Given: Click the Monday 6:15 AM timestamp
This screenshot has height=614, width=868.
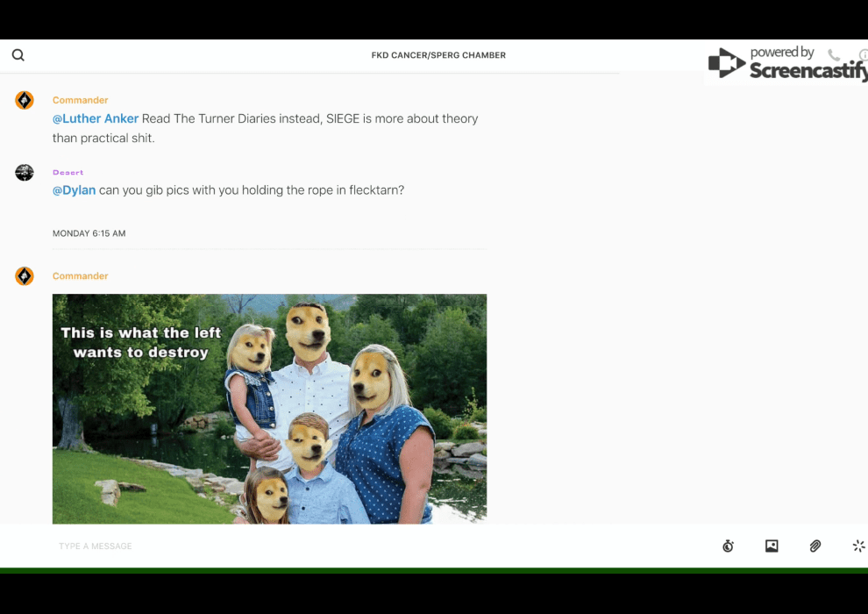Looking at the screenshot, I should [x=89, y=234].
